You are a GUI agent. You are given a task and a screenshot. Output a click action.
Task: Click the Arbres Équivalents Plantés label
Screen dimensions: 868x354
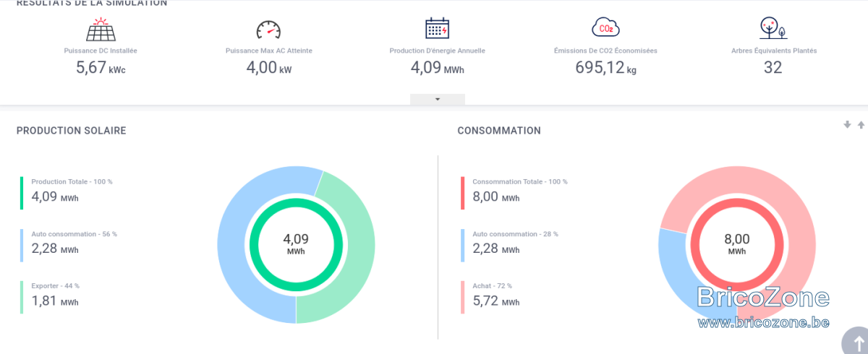pyautogui.click(x=773, y=51)
